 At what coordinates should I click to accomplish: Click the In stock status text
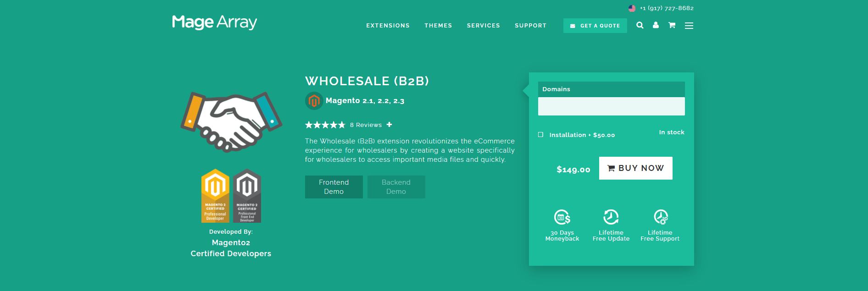click(672, 132)
